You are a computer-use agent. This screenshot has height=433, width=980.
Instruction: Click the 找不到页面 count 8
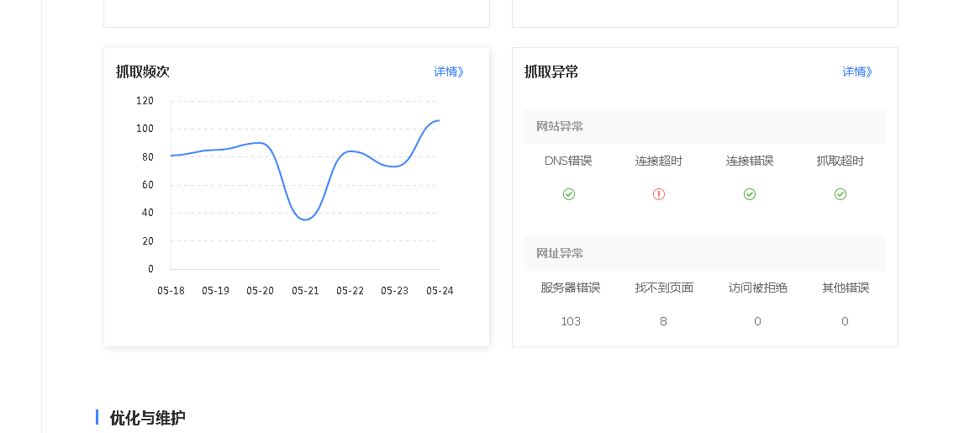click(663, 321)
